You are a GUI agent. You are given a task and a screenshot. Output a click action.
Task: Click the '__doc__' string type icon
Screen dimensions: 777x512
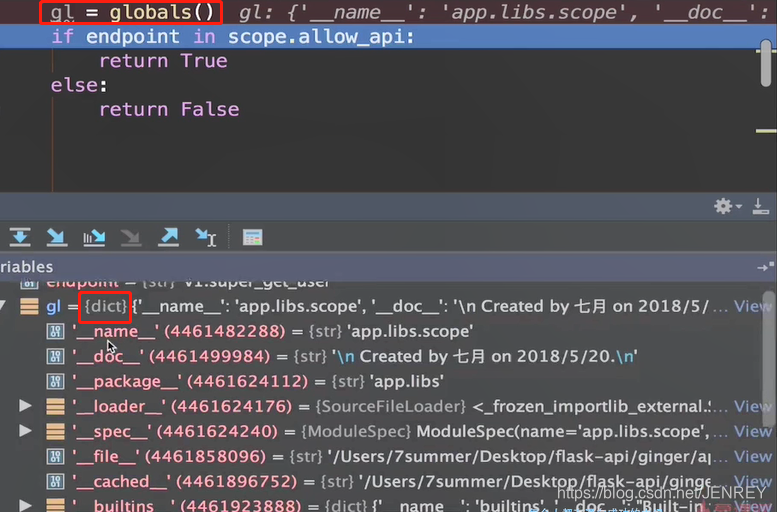(x=56, y=356)
